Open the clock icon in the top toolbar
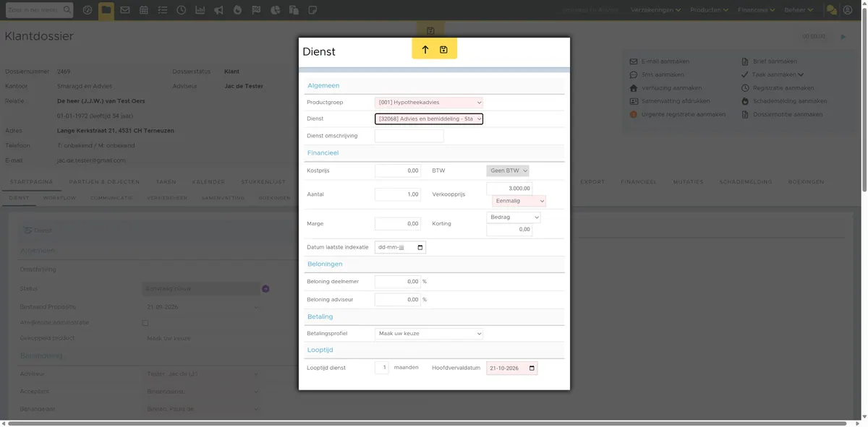This screenshot has height=427, width=868. click(x=181, y=10)
